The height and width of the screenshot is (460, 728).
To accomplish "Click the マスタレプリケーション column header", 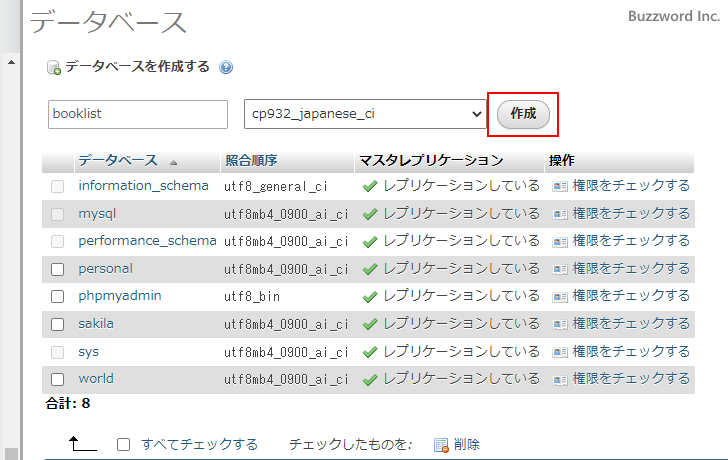I will (431, 161).
